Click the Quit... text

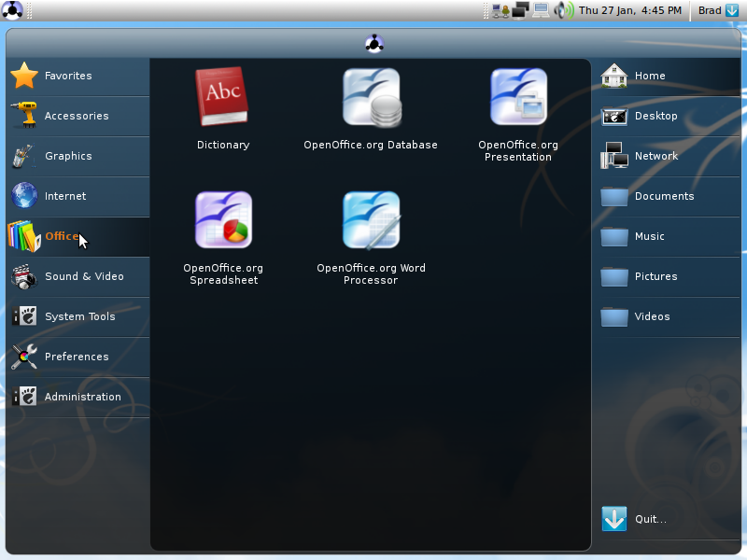[651, 519]
